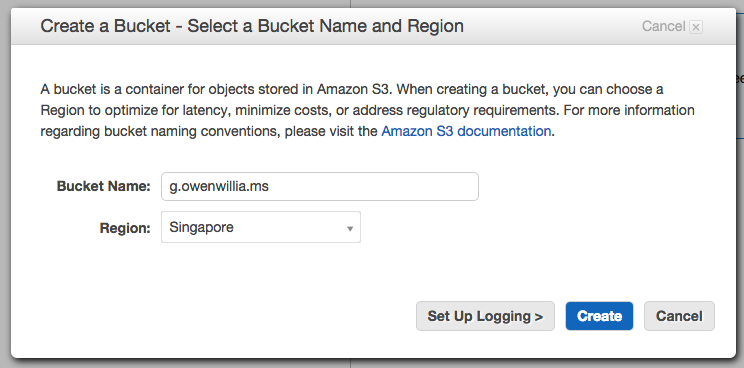This screenshot has width=744, height=368.
Task: Click the Create a Bucket dialog title
Action: point(252,26)
